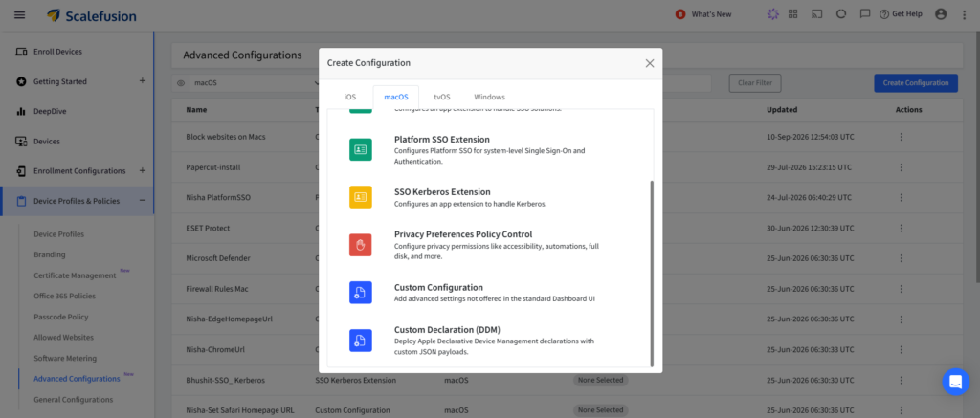Click the Create Configuration blue button
This screenshot has height=418, width=980.
(916, 83)
